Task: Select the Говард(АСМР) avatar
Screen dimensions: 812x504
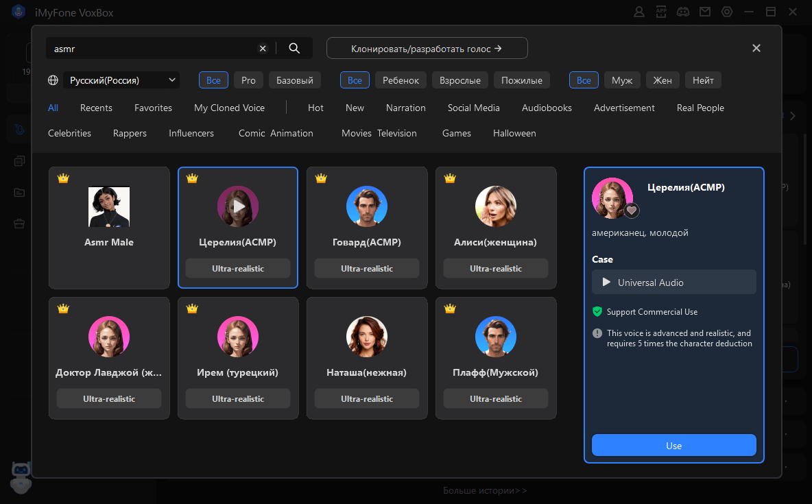Action: coord(367,206)
